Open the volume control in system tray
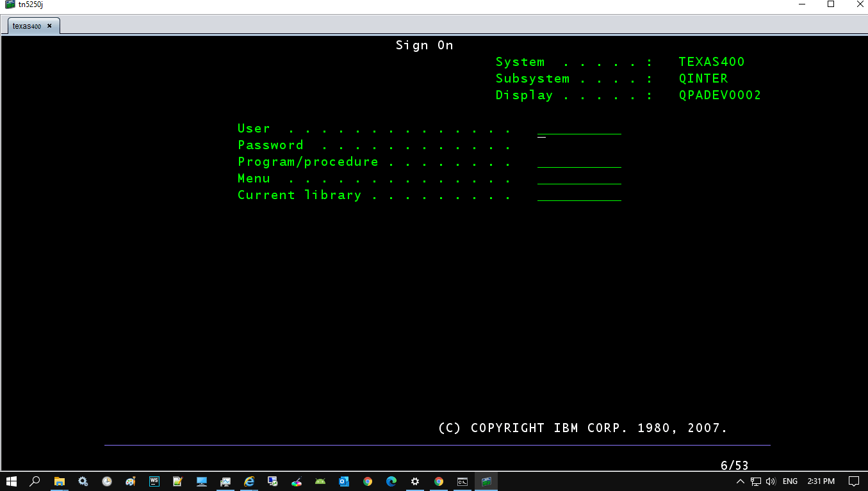The width and height of the screenshot is (868, 491). tap(771, 481)
